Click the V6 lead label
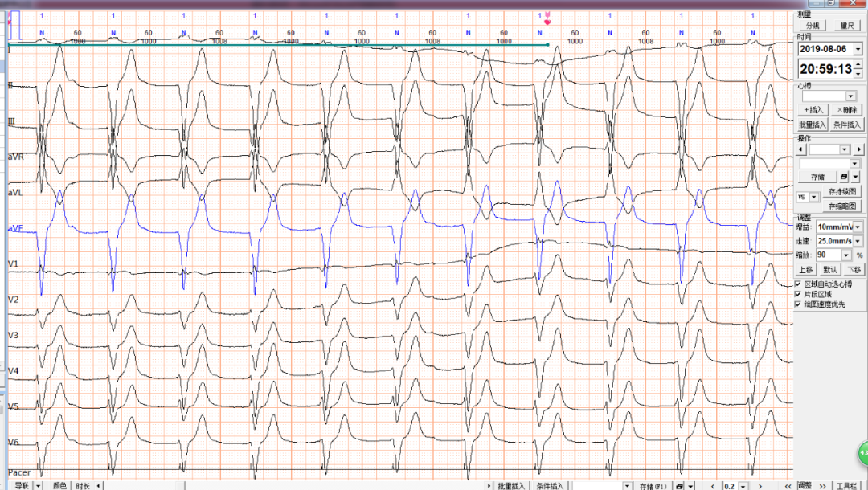 [x=14, y=443]
